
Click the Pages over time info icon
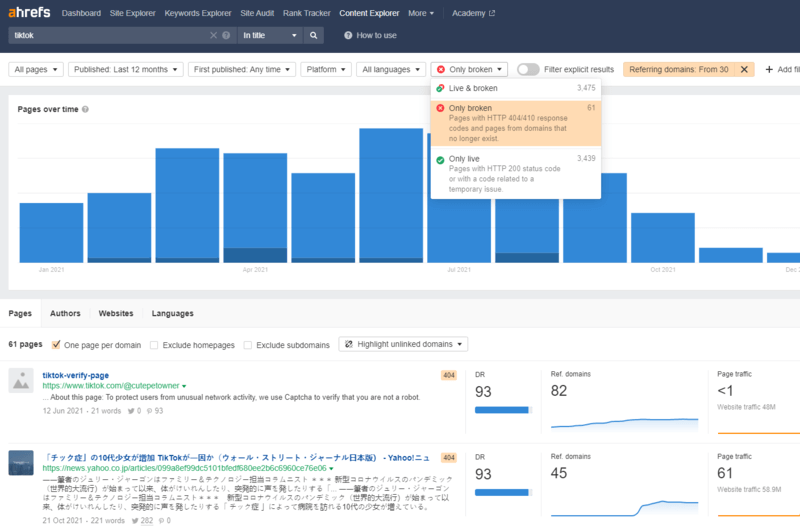85,109
